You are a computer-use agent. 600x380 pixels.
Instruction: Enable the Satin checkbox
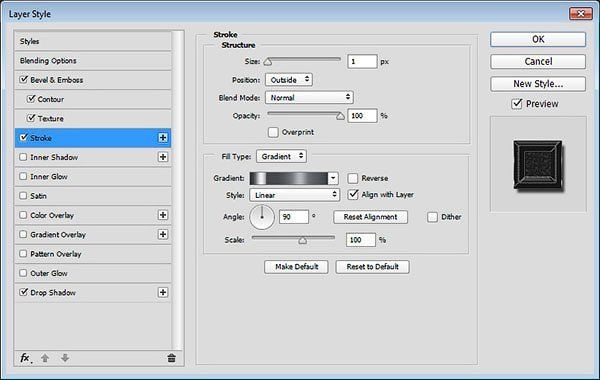(23, 196)
